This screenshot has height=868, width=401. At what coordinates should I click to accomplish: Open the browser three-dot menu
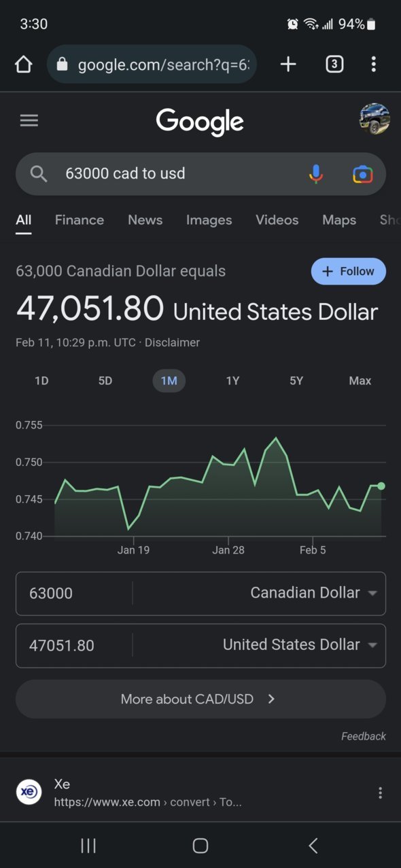point(373,65)
